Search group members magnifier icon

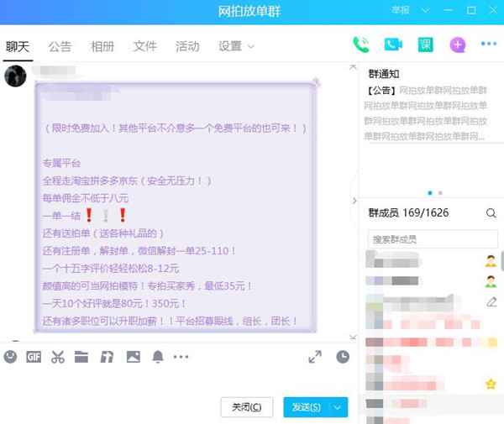[x=491, y=213]
